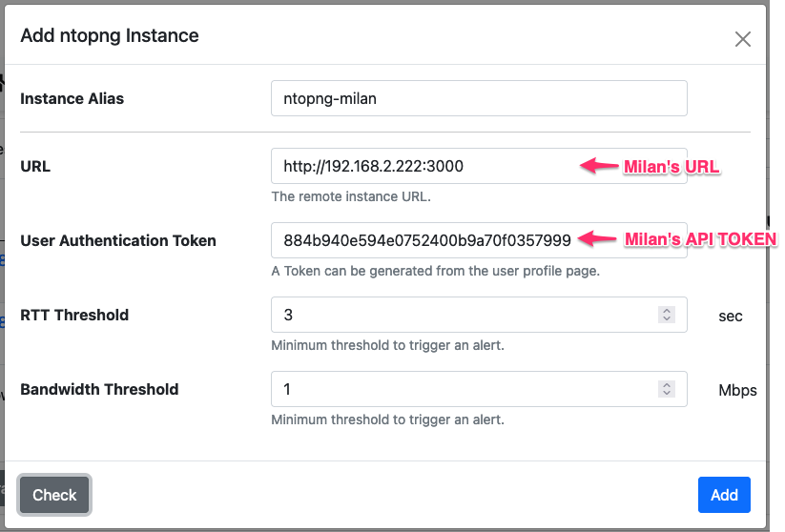The height and width of the screenshot is (532, 785).
Task: Click the URL label text
Action: click(x=35, y=166)
